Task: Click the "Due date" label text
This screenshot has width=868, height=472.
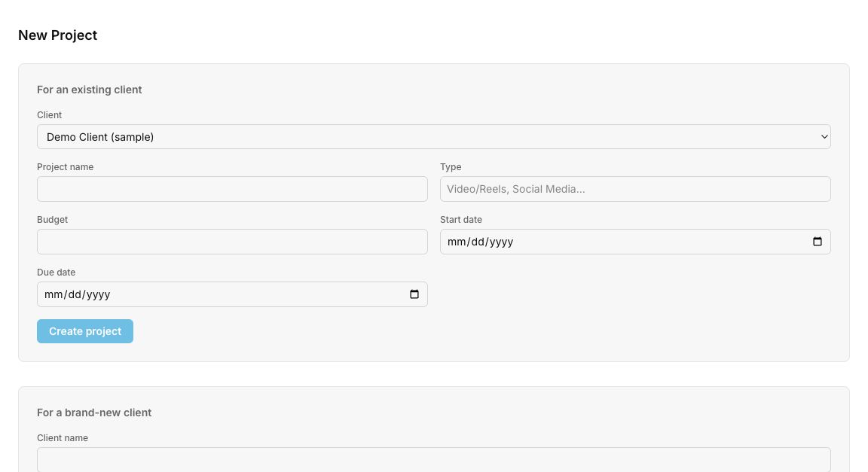Action: [x=56, y=273]
